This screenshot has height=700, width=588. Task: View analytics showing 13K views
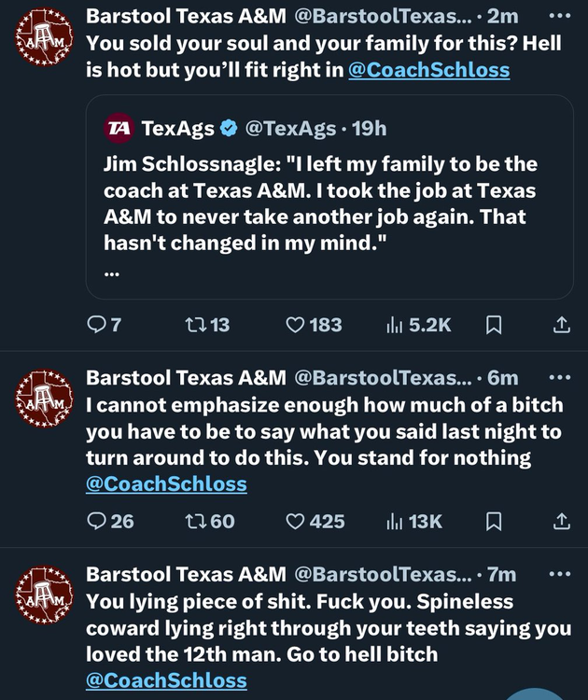click(395, 521)
